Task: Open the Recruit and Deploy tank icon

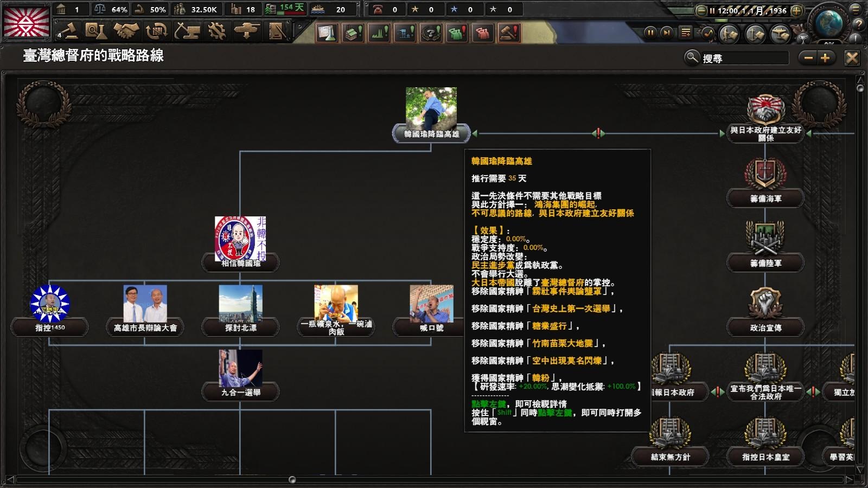Action: point(247,31)
